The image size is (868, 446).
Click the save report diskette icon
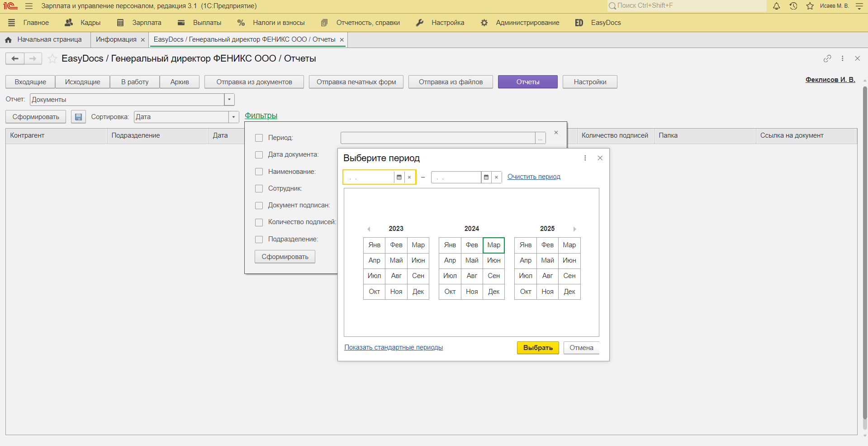tap(78, 117)
